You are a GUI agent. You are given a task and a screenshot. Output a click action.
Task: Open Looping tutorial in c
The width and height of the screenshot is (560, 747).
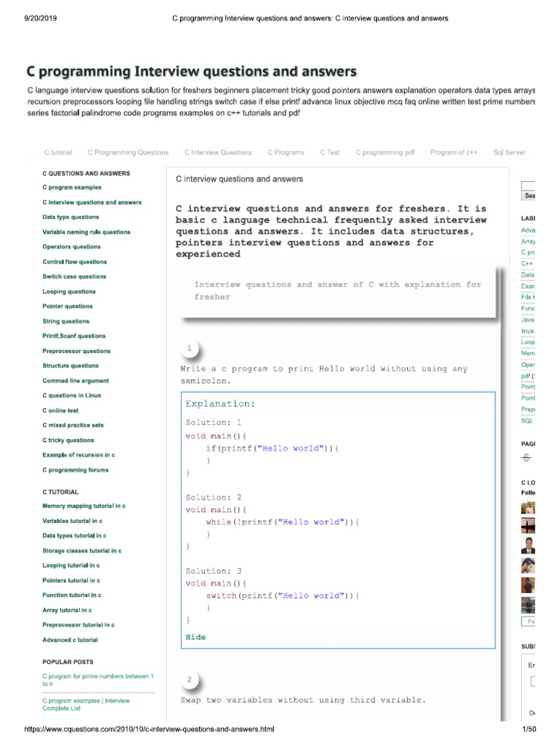[x=71, y=565]
